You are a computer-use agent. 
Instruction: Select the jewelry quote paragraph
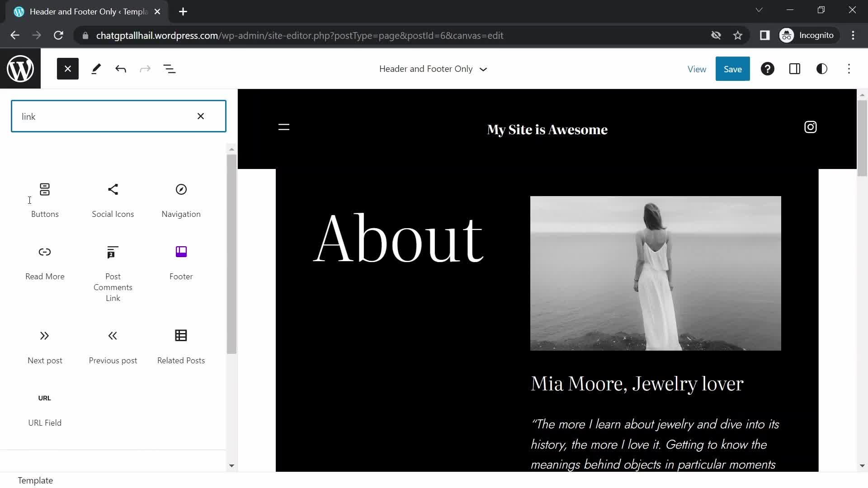655,444
